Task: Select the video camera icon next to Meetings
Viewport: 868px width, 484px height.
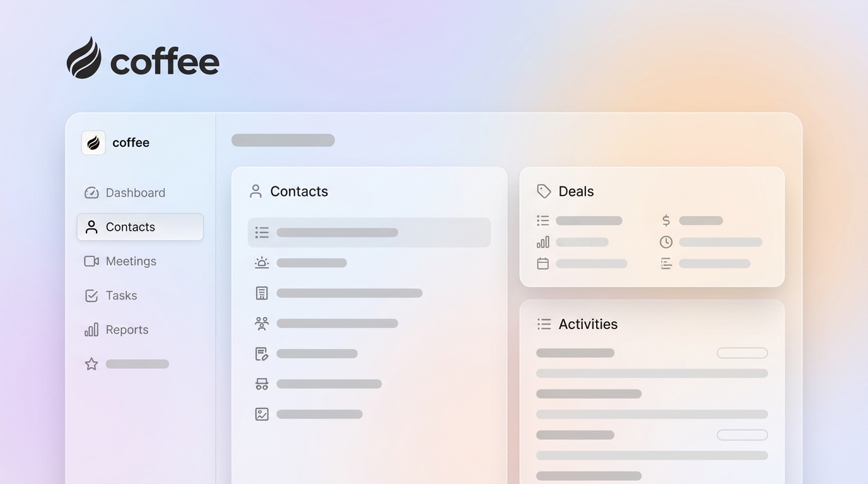Action: coord(91,261)
